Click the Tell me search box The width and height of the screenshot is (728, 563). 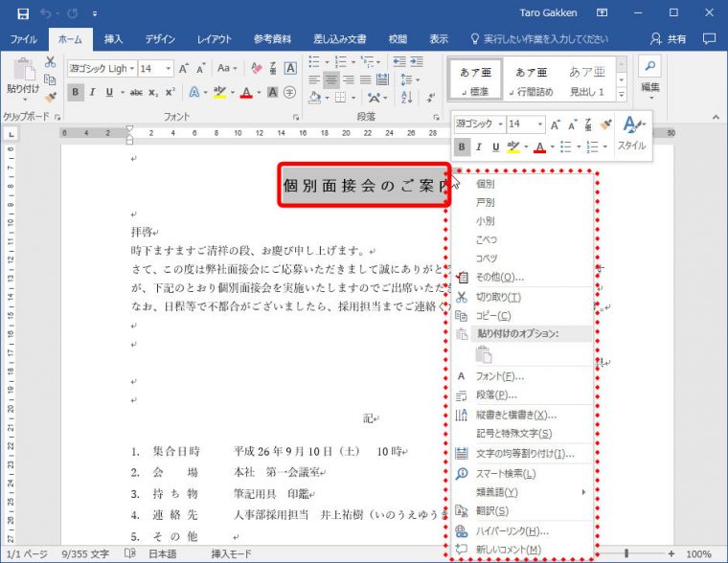click(539, 39)
